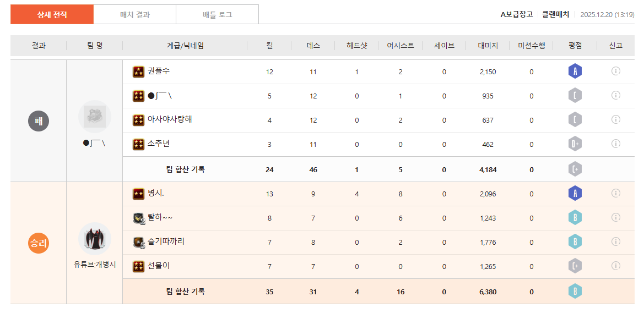The image size is (644, 313).
Task: Click the blue A grade badge for 권플수
Action: pos(575,72)
